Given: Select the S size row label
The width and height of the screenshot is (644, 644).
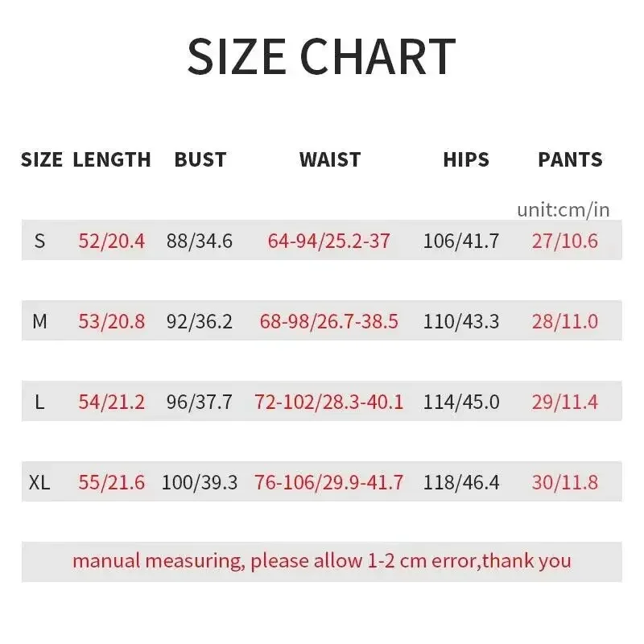Looking at the screenshot, I should click(x=40, y=241).
